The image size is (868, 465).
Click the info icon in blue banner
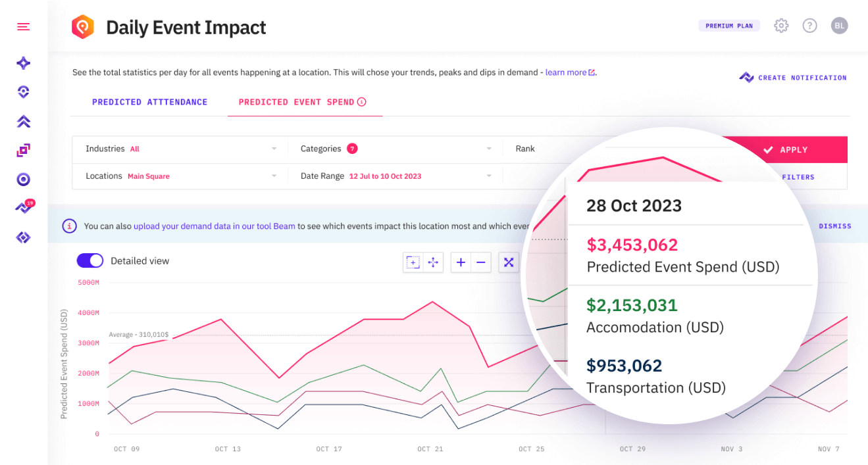tap(69, 226)
